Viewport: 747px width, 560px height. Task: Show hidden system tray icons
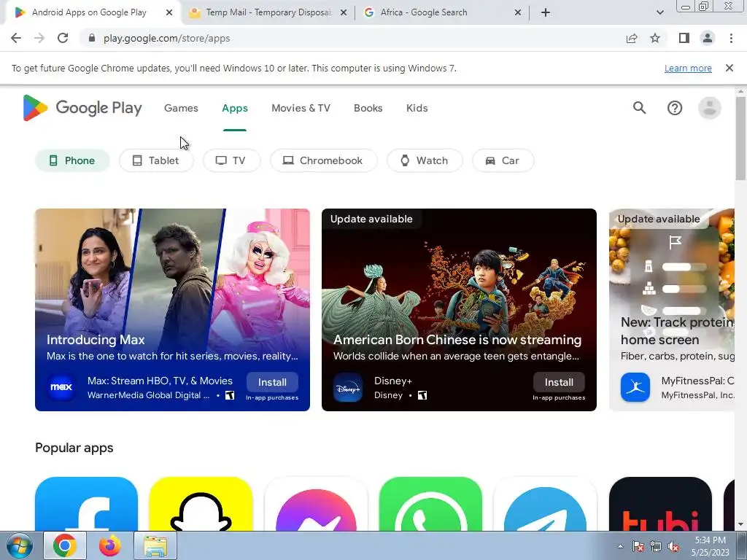[x=620, y=547]
